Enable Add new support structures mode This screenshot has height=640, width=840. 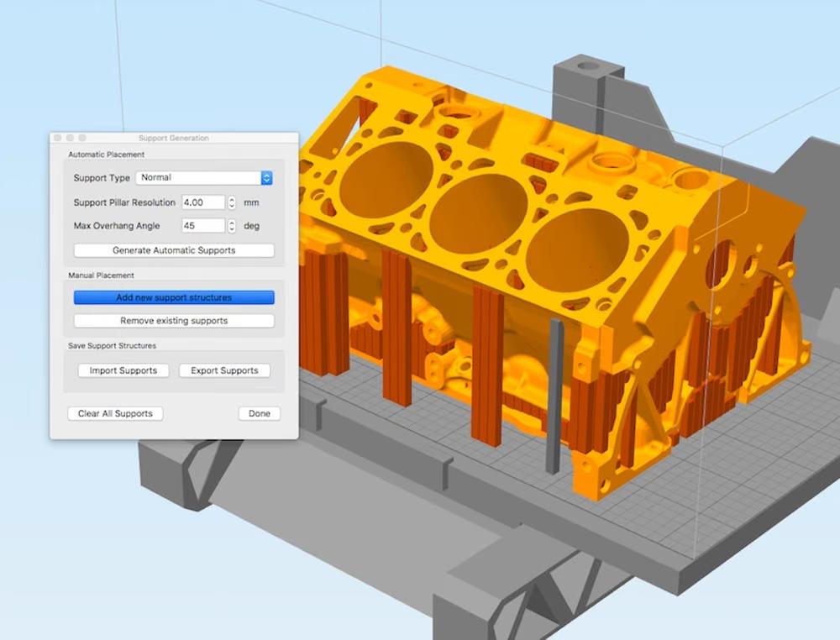click(174, 297)
